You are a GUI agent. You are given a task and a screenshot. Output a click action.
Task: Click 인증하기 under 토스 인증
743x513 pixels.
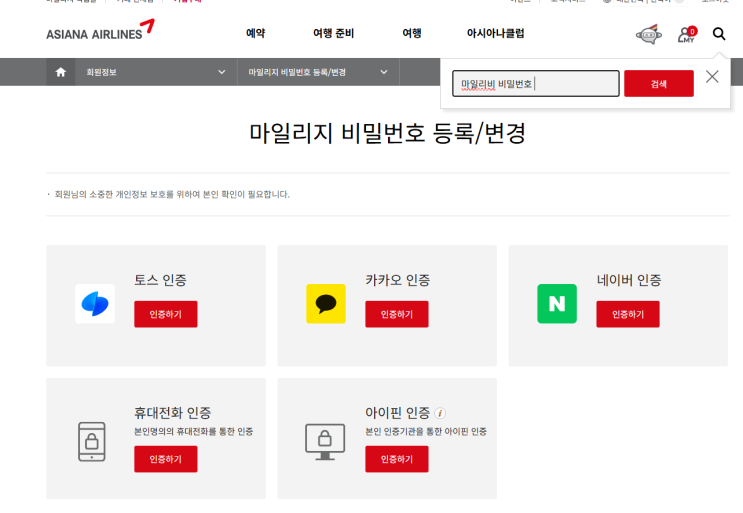point(166,314)
